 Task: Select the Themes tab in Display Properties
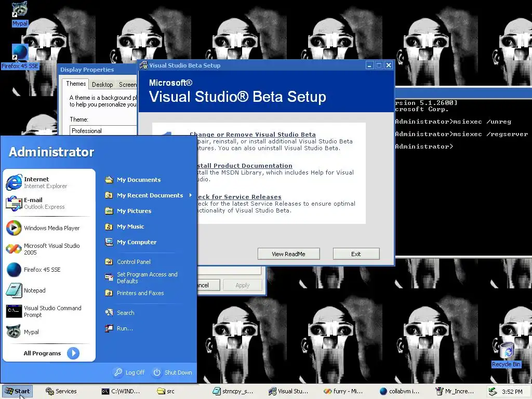coord(76,84)
